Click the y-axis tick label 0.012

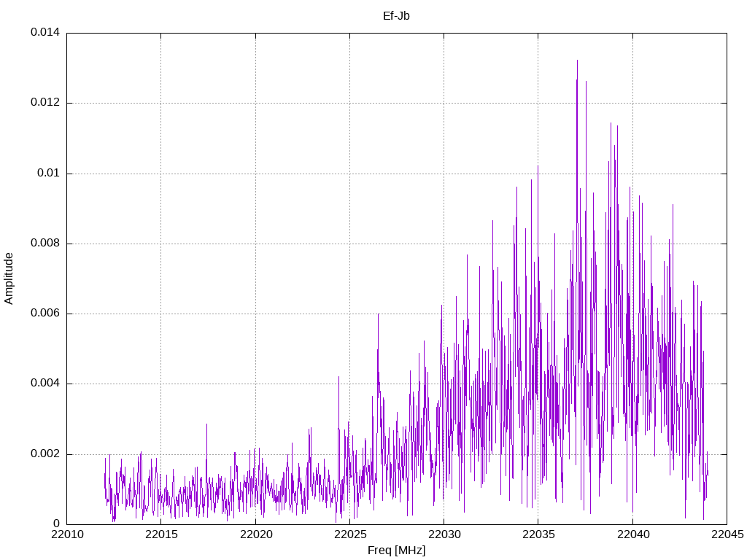coord(45,102)
